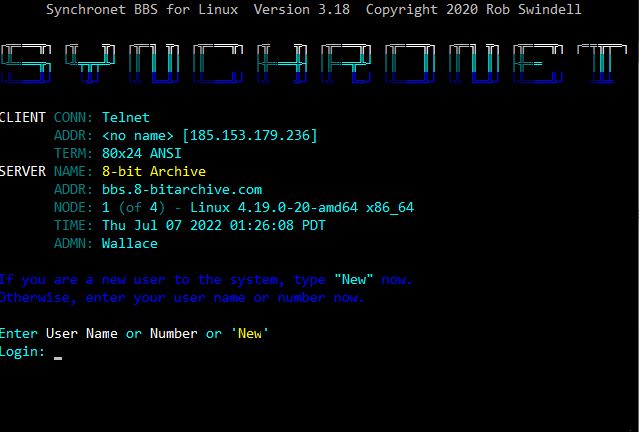639x432 pixels.
Task: Click the time 'Thu Jul 07 2022 01:26:08 PDT'
Action: point(214,225)
